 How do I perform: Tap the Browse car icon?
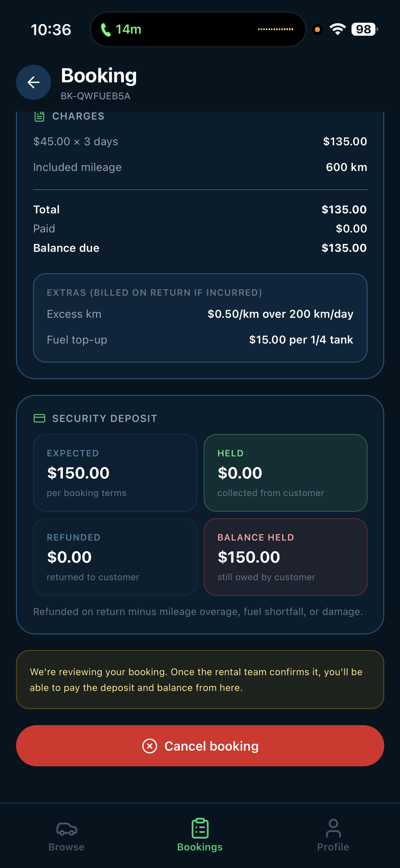pyautogui.click(x=66, y=829)
